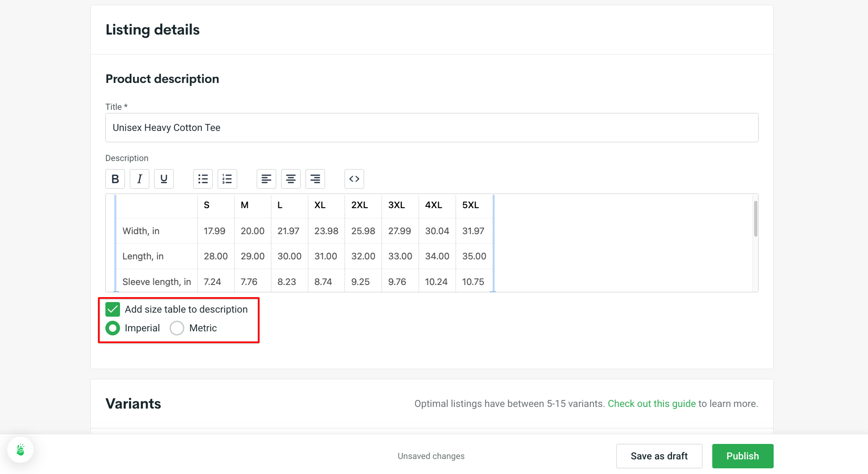Enable Add size table to description
Screen dimensions: 868x474
[x=113, y=309]
